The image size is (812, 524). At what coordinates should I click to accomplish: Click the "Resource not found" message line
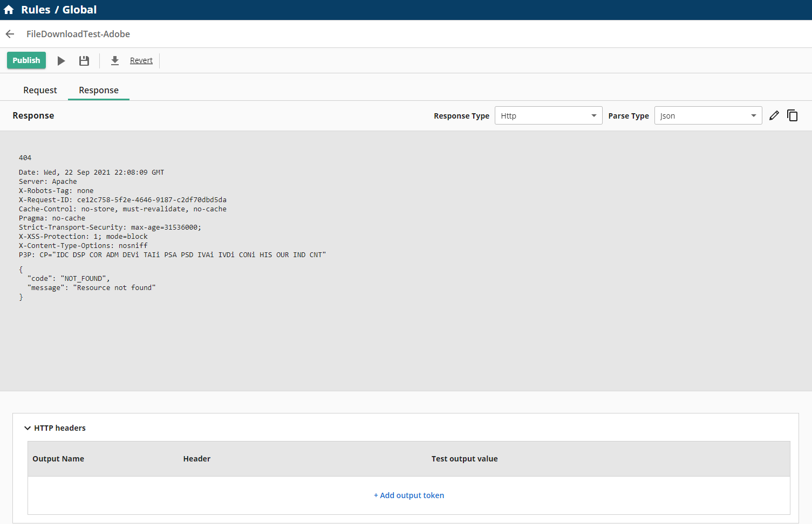click(x=92, y=288)
